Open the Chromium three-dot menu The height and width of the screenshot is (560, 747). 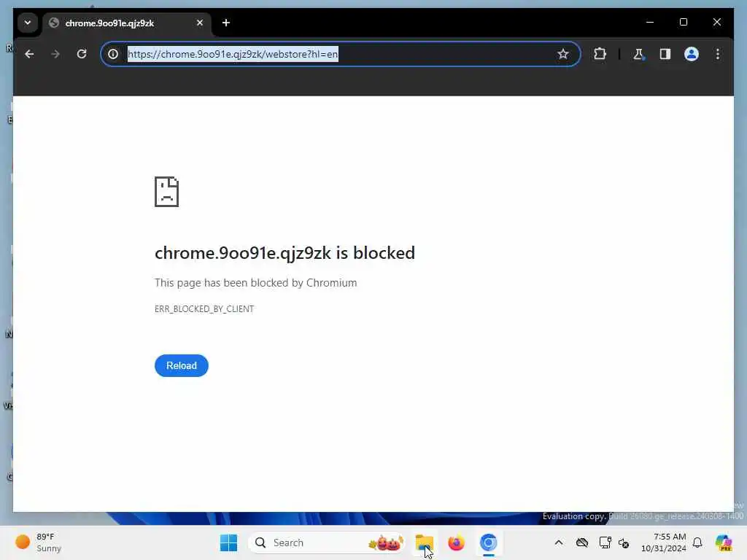[718, 54]
